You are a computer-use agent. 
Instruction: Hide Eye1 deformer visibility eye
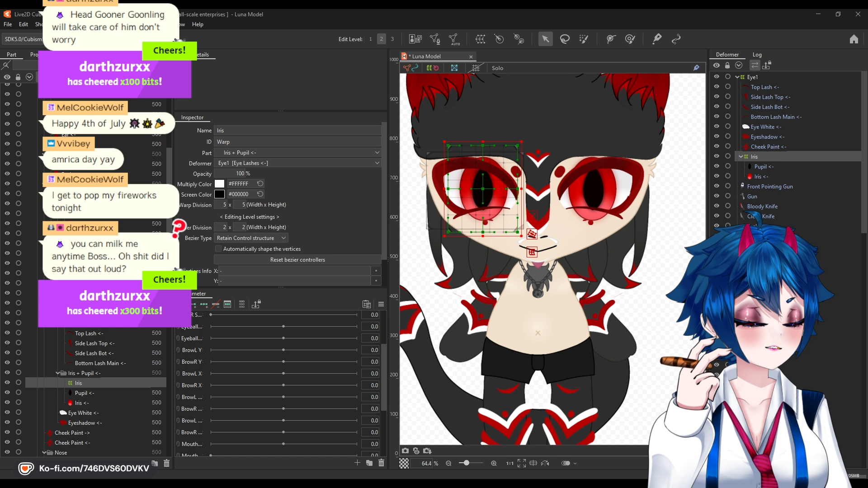click(x=717, y=77)
